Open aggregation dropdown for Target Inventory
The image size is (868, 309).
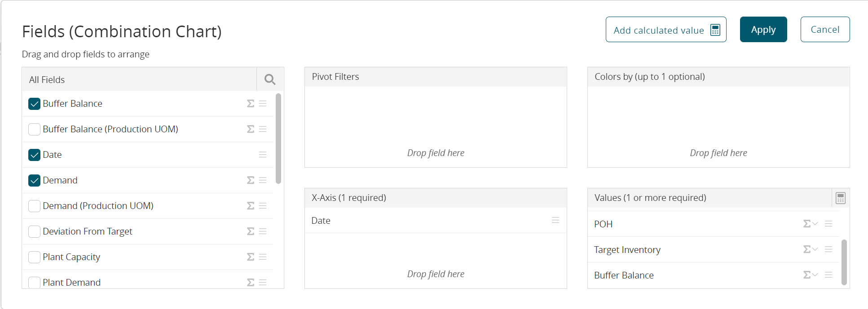tap(811, 249)
